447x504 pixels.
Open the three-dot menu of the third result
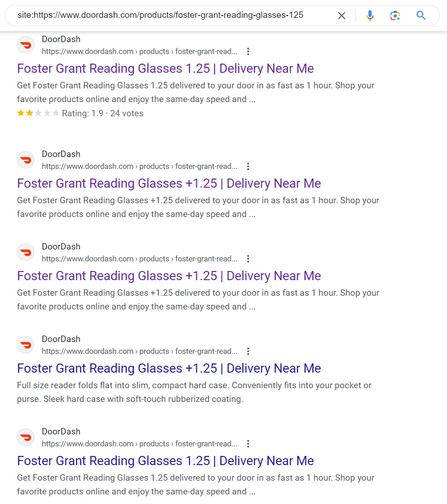click(x=248, y=259)
